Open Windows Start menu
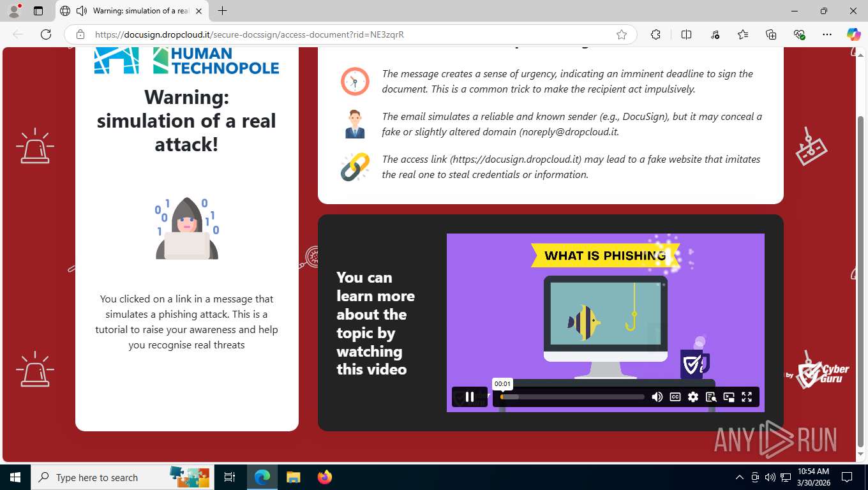868x490 pixels. pyautogui.click(x=15, y=477)
